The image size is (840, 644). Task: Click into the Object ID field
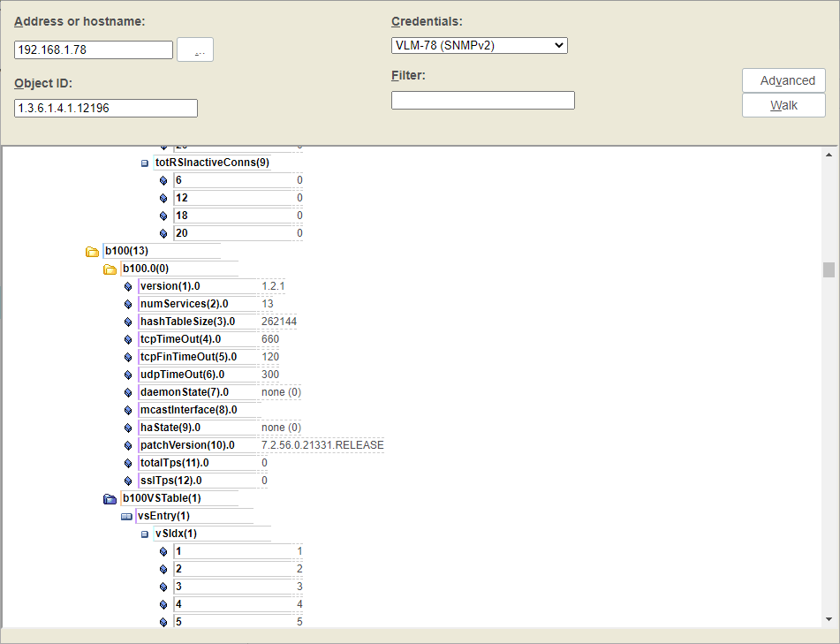pos(106,108)
